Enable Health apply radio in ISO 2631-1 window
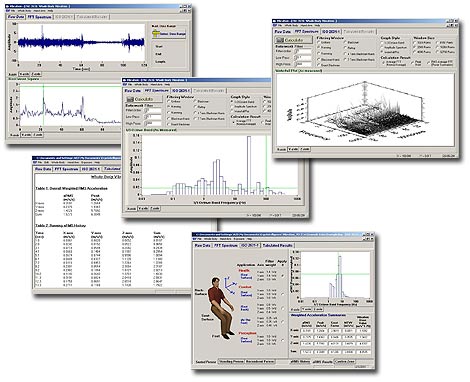Viewport: 470px width, 382px height. (283, 276)
